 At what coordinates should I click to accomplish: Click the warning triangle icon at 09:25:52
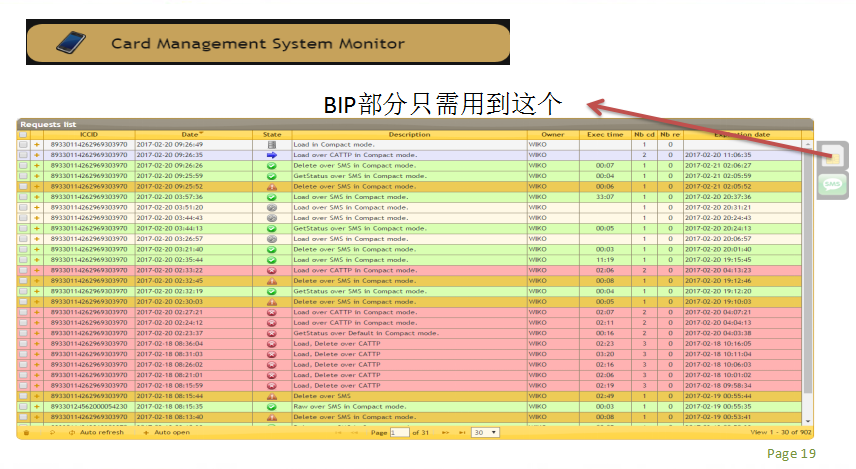(x=271, y=187)
